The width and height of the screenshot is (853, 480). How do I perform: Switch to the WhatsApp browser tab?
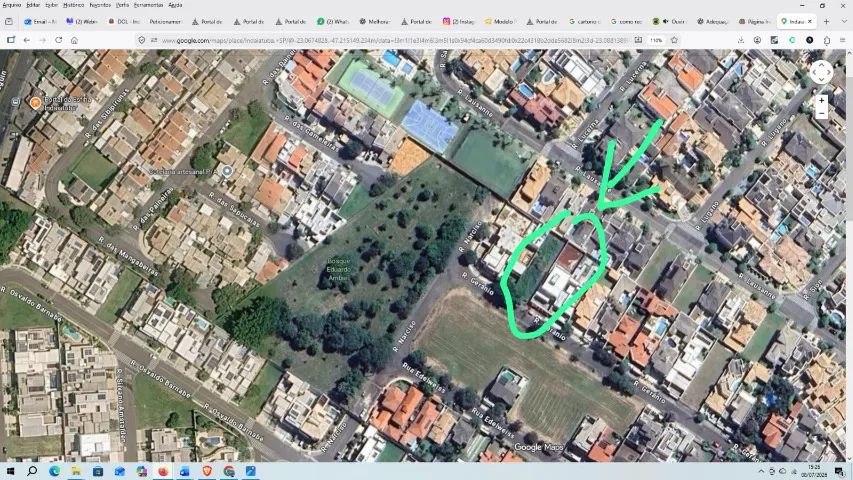click(333, 22)
